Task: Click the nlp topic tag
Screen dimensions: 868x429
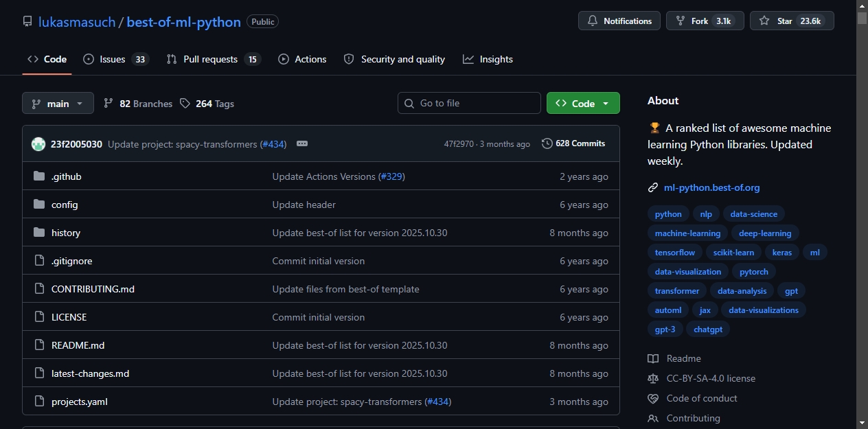Action: (x=706, y=214)
